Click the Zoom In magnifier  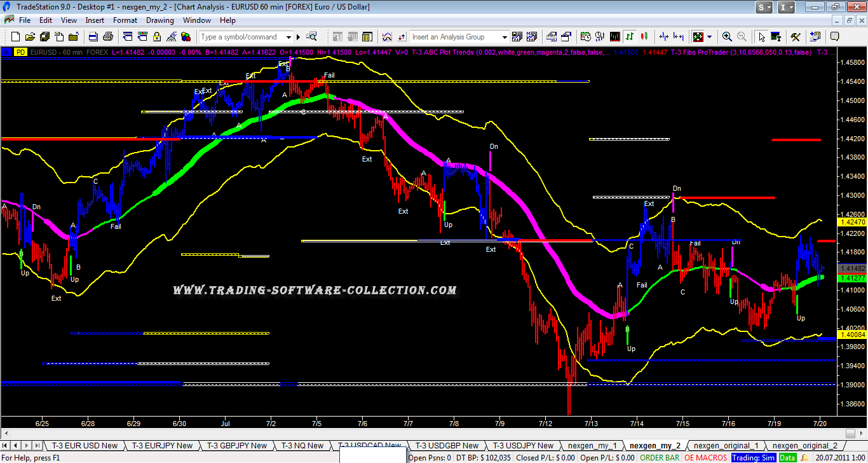(x=727, y=37)
